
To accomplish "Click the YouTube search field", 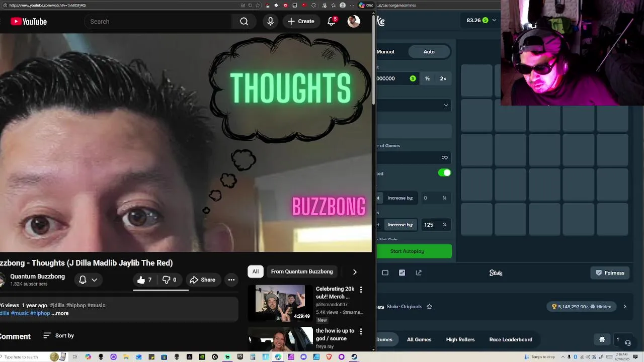I will coord(158,22).
